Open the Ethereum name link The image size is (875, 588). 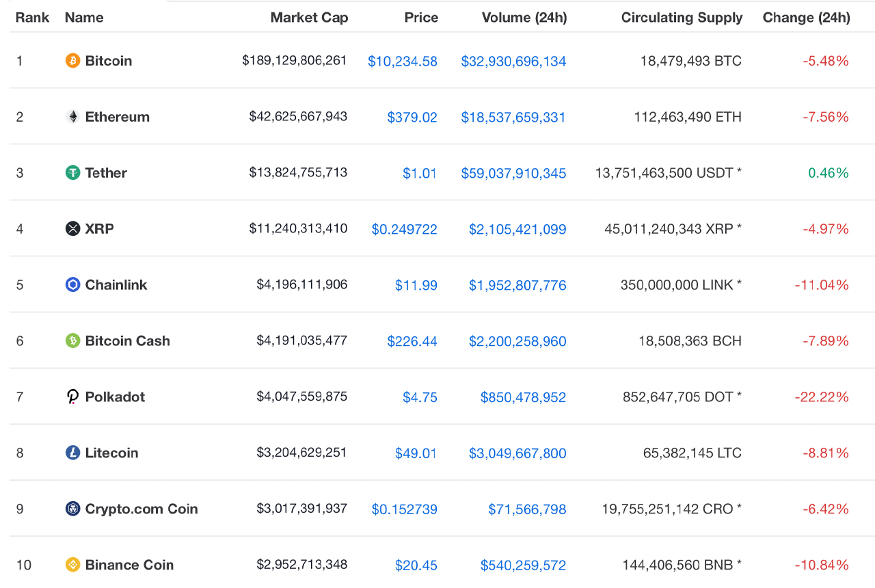(x=118, y=117)
